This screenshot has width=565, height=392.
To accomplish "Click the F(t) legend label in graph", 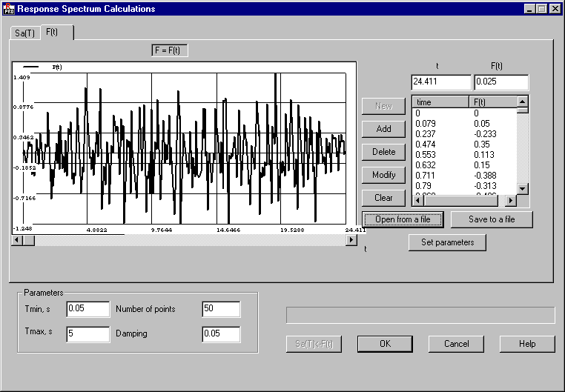I will [x=57, y=67].
